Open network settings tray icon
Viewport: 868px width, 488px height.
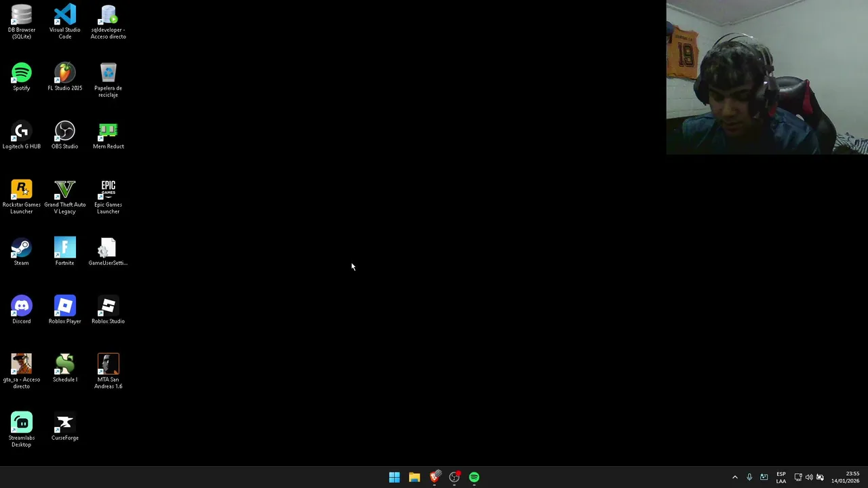tap(798, 477)
